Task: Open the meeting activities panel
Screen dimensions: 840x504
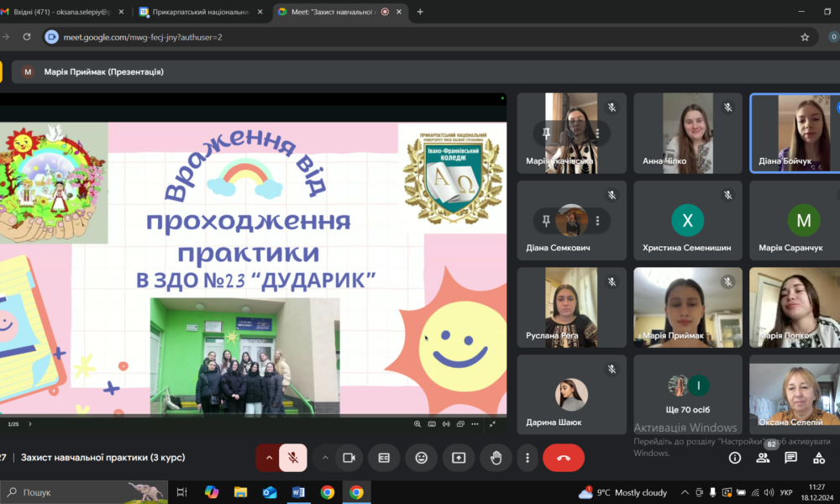Action: click(819, 458)
